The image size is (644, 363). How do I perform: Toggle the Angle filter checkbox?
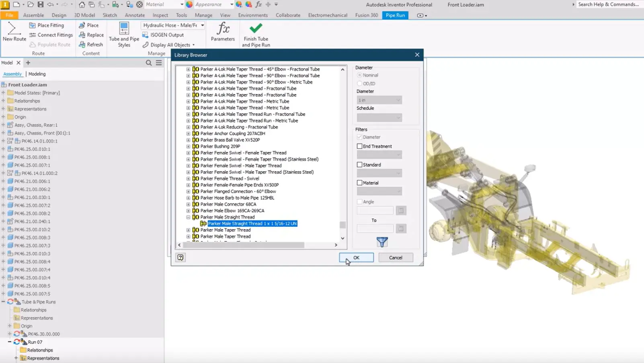coord(359,202)
